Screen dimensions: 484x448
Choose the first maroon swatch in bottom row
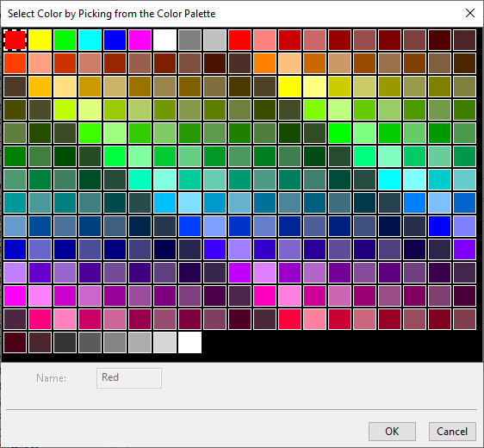[x=15, y=342]
